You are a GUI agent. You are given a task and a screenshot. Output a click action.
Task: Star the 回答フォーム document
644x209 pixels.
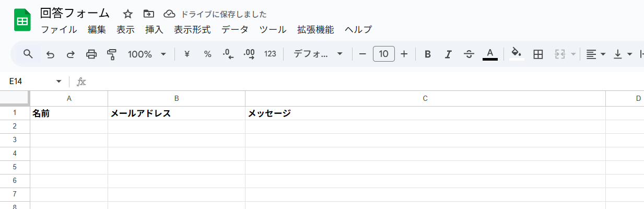click(128, 14)
